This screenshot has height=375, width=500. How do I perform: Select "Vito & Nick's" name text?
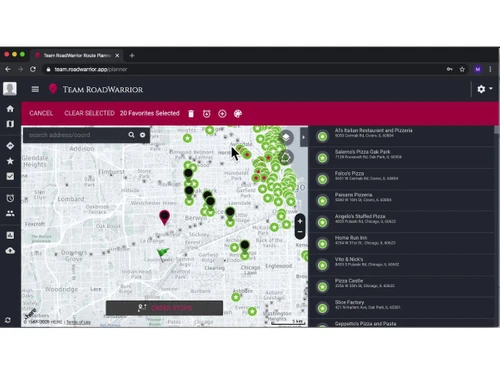coord(349,259)
